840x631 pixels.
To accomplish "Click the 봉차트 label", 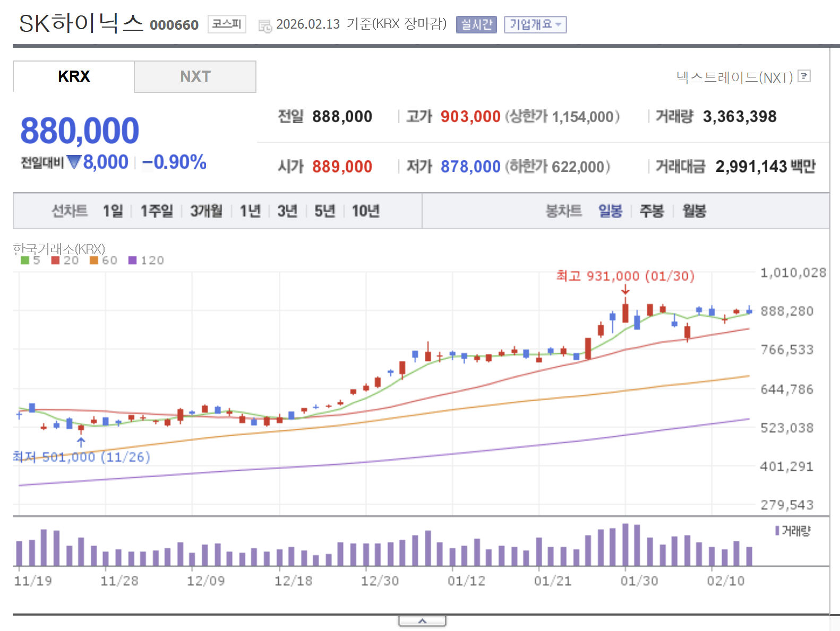I will tap(564, 211).
